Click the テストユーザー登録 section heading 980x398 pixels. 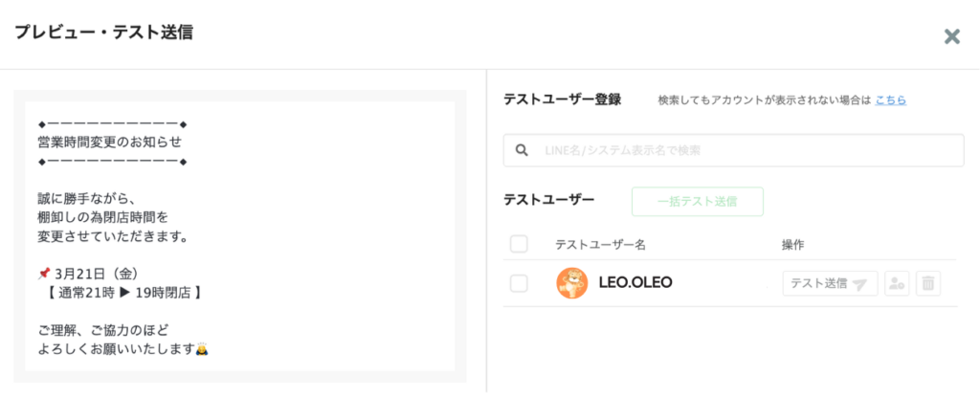562,99
